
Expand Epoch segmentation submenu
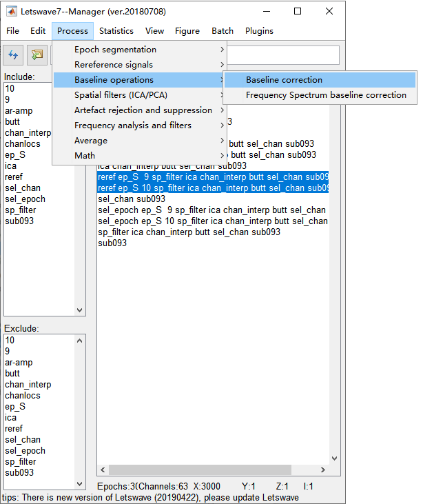[140, 50]
